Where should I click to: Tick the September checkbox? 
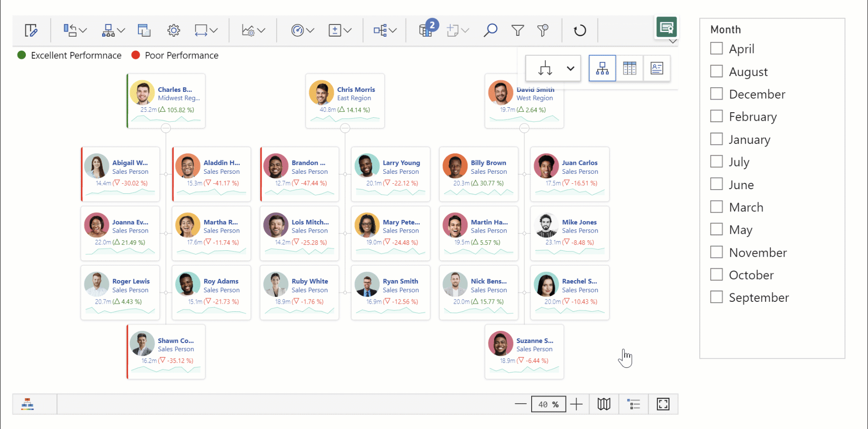click(716, 297)
